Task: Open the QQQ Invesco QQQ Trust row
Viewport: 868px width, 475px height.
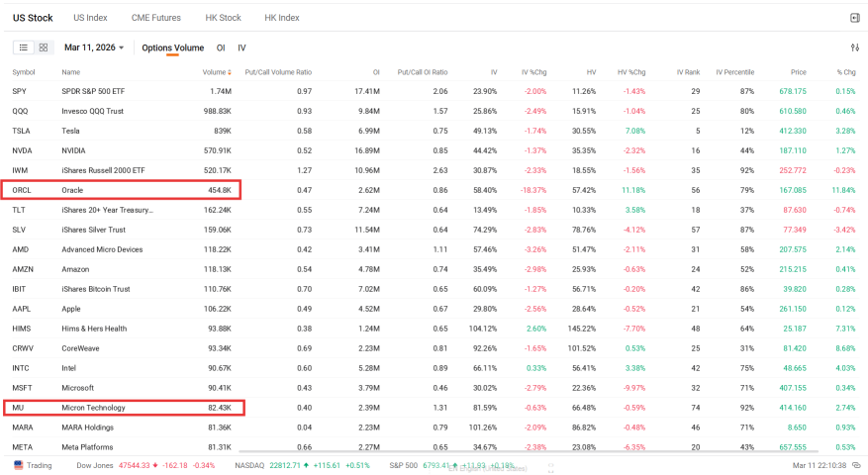Action: (434, 111)
